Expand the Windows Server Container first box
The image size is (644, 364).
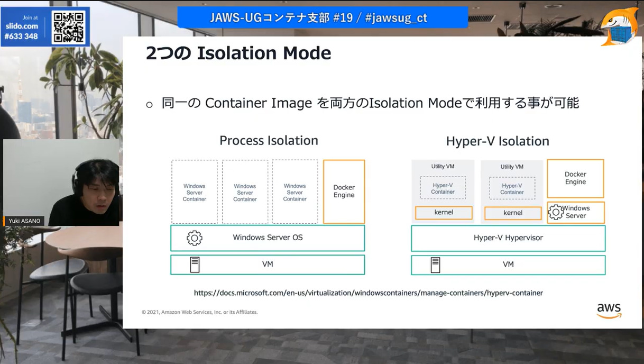tap(194, 191)
